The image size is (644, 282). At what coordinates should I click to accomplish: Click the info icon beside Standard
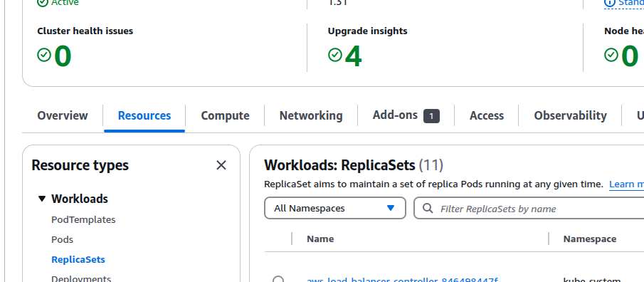610,3
